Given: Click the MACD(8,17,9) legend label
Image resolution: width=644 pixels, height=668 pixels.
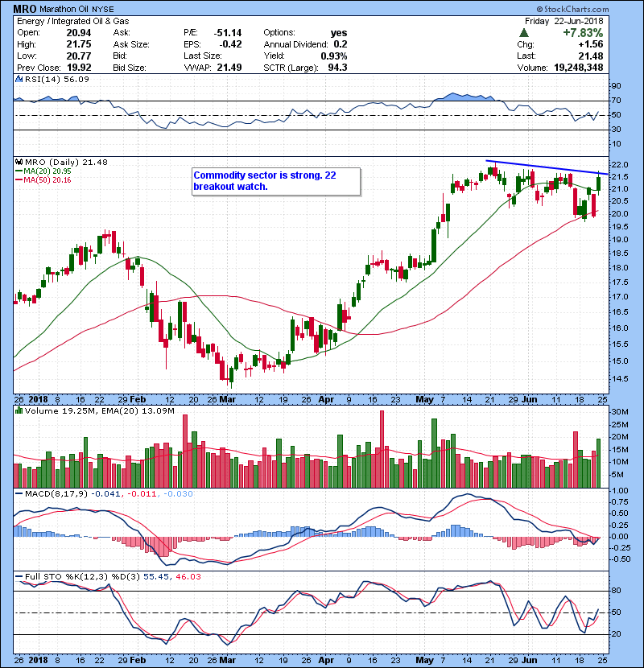Looking at the screenshot, I should pyautogui.click(x=56, y=494).
